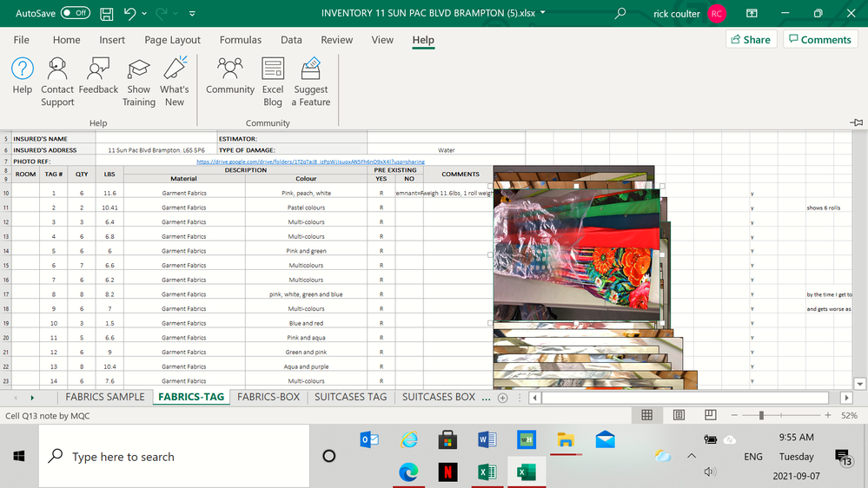Open the Insert ribbon tab

(x=112, y=40)
